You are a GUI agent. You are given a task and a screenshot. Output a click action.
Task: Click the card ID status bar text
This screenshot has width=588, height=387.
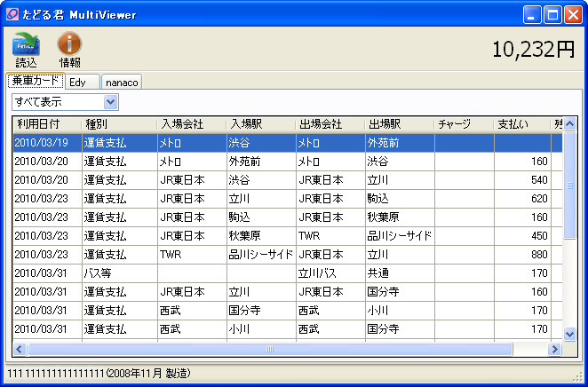point(99,373)
